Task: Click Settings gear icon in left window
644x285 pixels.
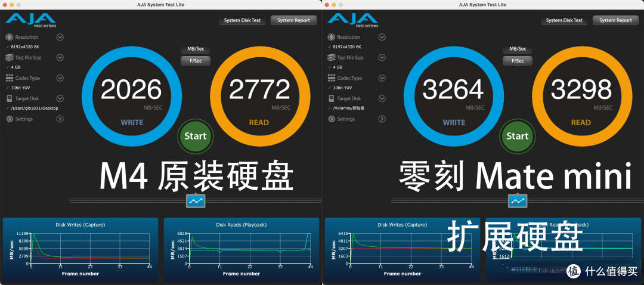Action: (9, 119)
